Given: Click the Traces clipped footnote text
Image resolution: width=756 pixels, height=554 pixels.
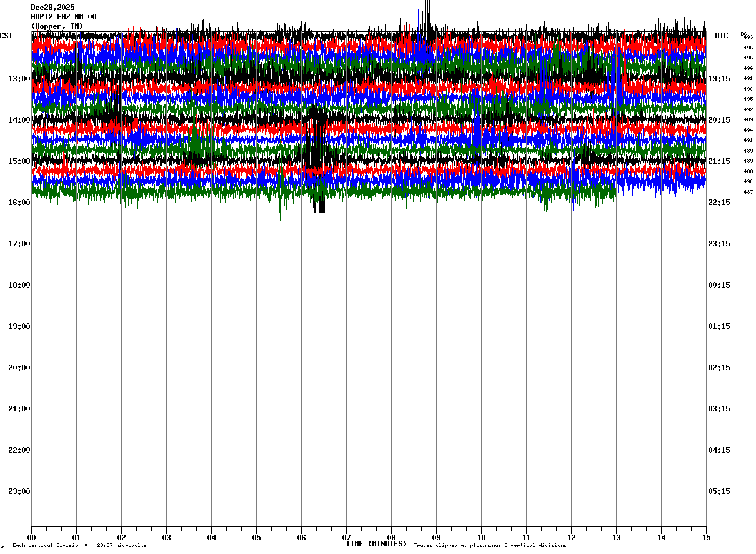Looking at the screenshot, I should click(490, 546).
